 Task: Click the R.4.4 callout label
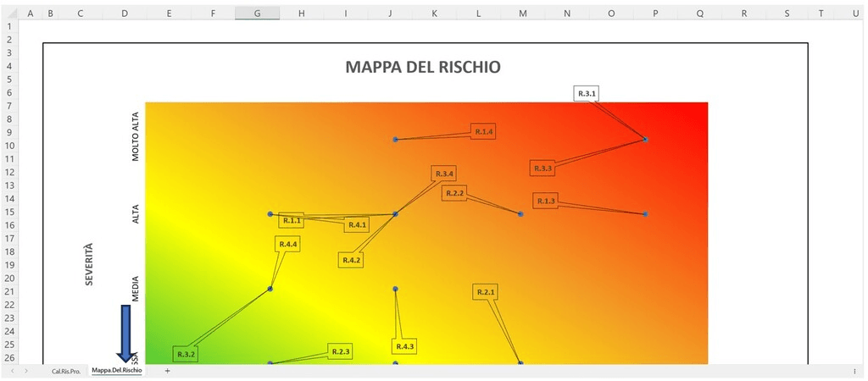(x=287, y=244)
